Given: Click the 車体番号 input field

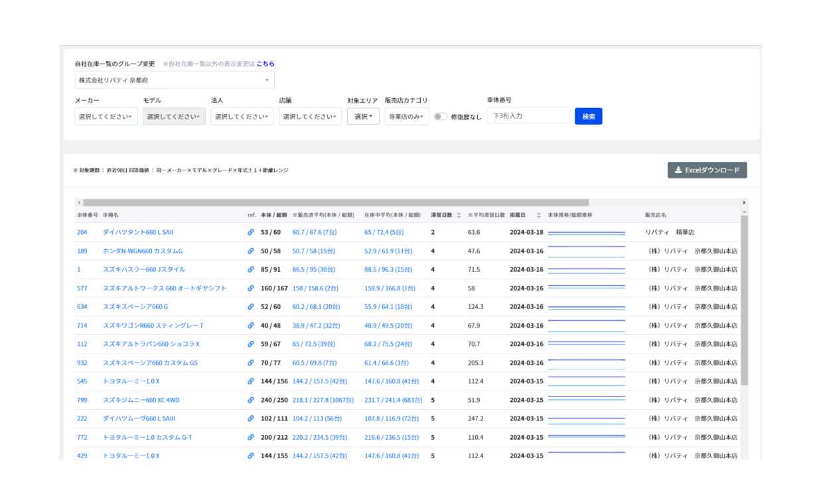Looking at the screenshot, I should [528, 116].
